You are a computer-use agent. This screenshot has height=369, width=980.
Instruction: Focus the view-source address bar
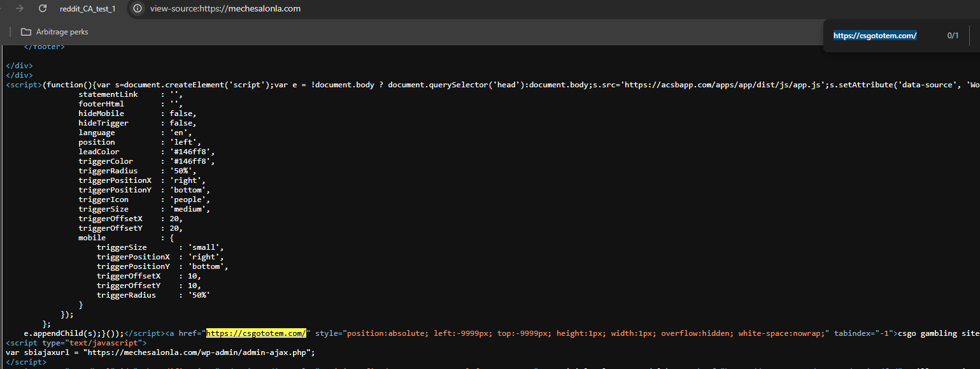coord(225,9)
